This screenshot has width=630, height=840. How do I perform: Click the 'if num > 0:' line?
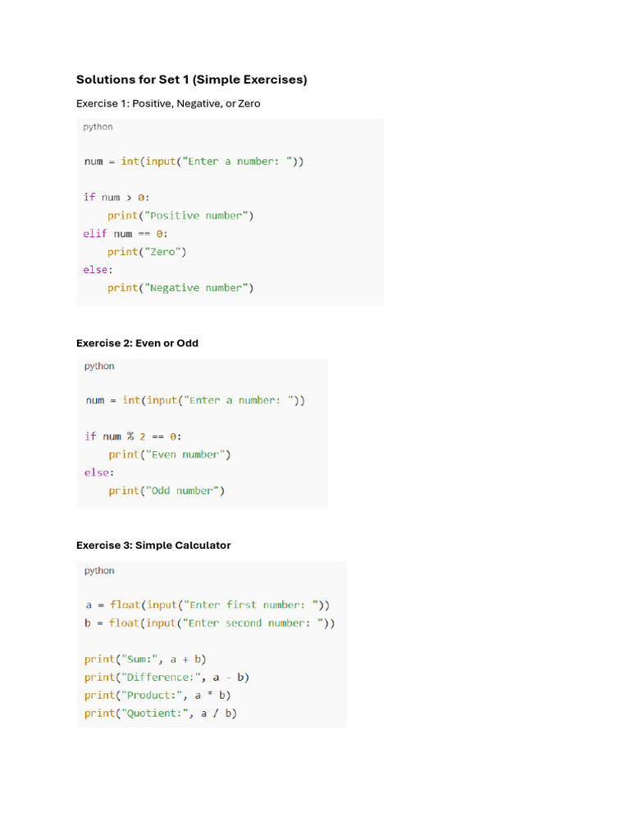pos(116,197)
